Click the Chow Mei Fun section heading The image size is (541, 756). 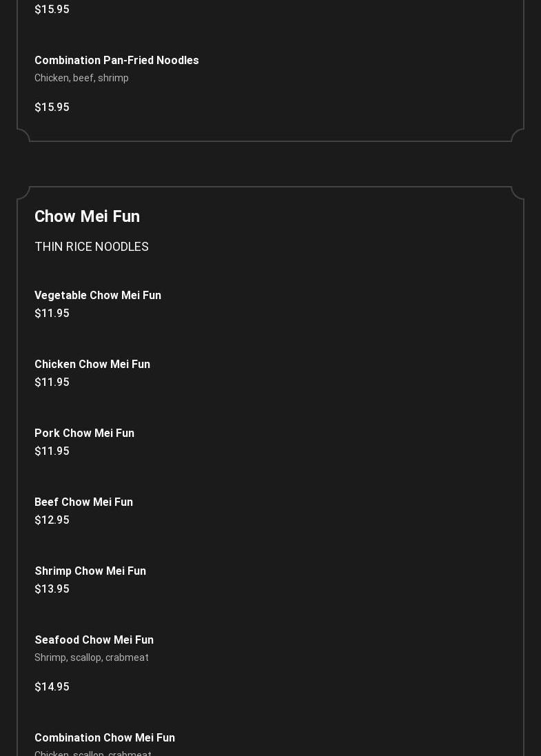click(x=87, y=216)
